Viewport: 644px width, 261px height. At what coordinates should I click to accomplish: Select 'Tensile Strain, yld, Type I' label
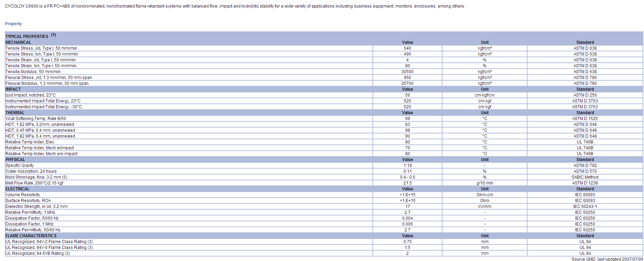click(41, 60)
